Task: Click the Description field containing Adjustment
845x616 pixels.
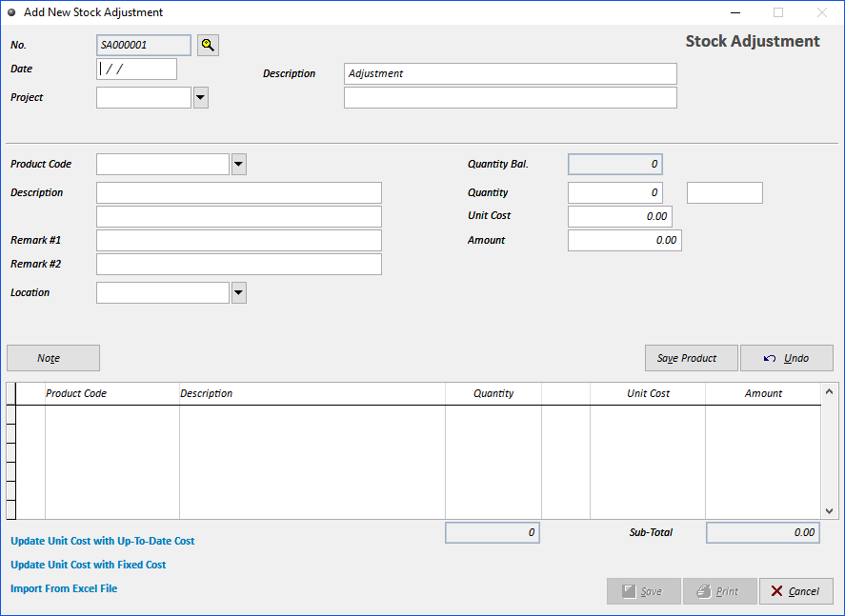Action: pyautogui.click(x=511, y=73)
